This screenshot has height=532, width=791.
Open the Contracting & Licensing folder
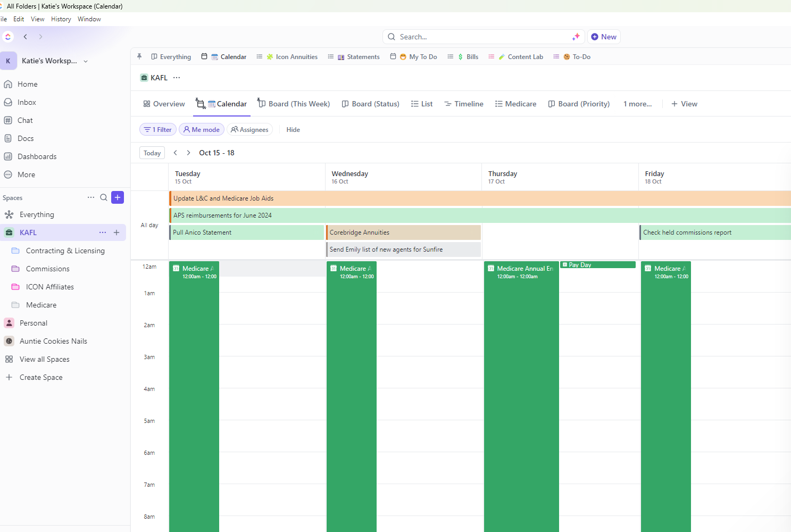pos(65,251)
